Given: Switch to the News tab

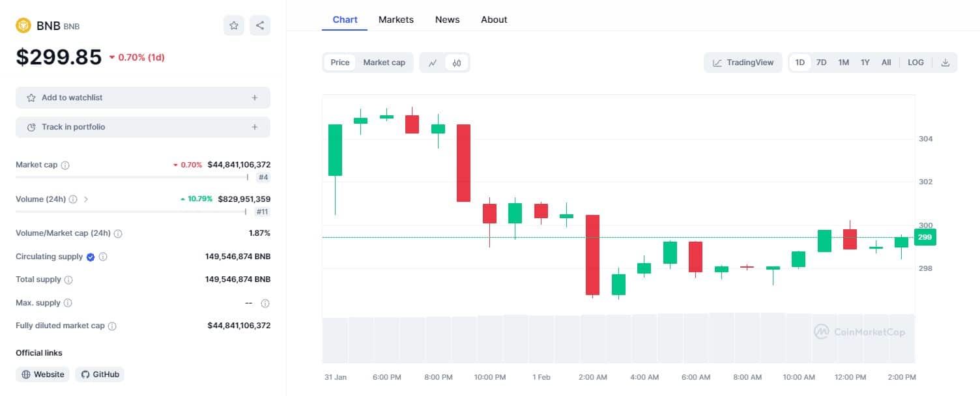Looking at the screenshot, I should pos(447,20).
